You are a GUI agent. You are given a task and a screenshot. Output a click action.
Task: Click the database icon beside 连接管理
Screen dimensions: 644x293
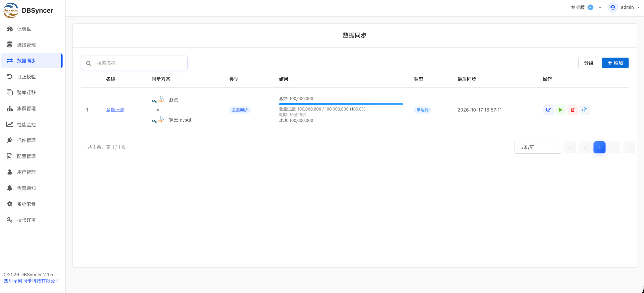(x=10, y=45)
